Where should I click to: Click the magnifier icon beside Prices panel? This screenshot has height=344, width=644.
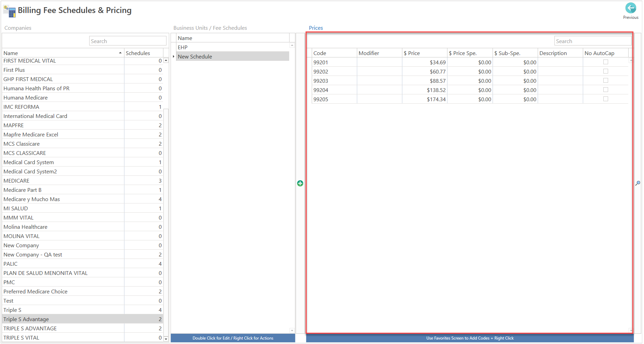tap(638, 183)
